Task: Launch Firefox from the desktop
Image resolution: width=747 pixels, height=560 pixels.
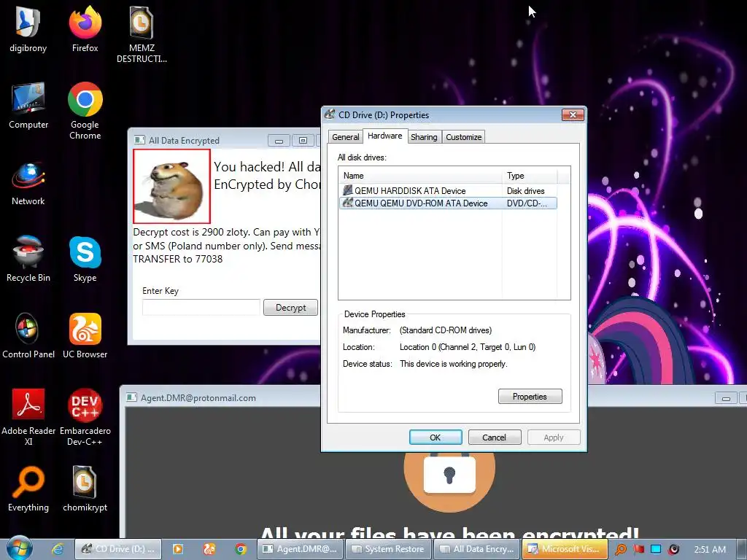Action: tap(85, 29)
